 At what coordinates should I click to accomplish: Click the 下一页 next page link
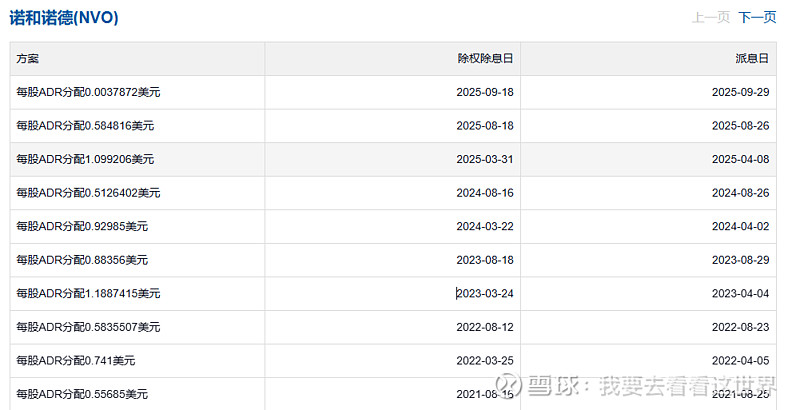(x=757, y=17)
